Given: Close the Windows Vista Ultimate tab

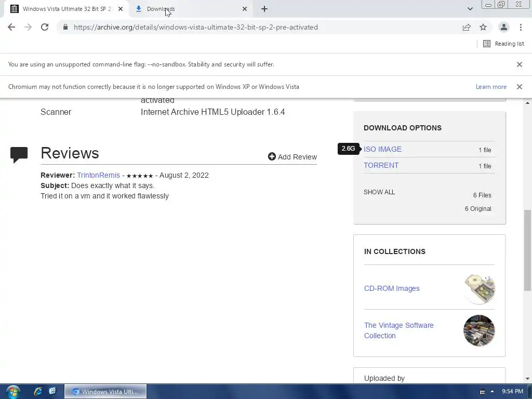Looking at the screenshot, I should (121, 9).
